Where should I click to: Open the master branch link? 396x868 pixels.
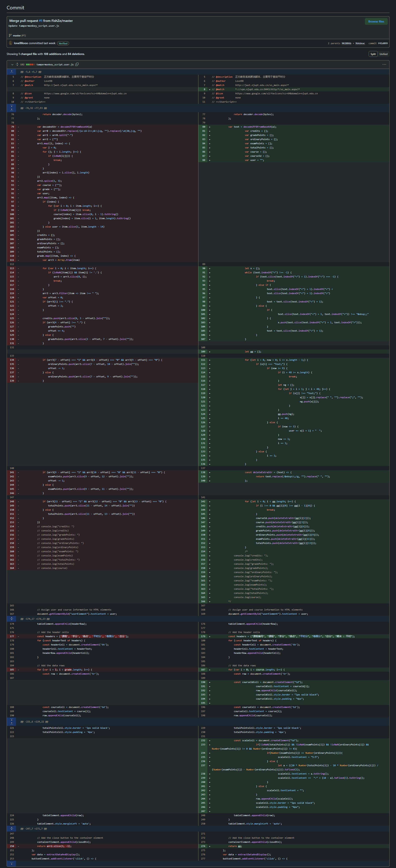tap(16, 35)
